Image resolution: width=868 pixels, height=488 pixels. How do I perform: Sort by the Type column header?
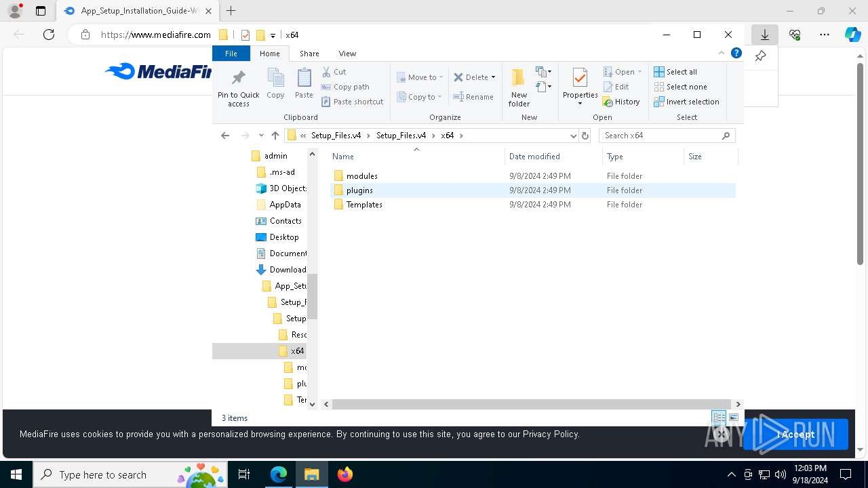coord(643,157)
